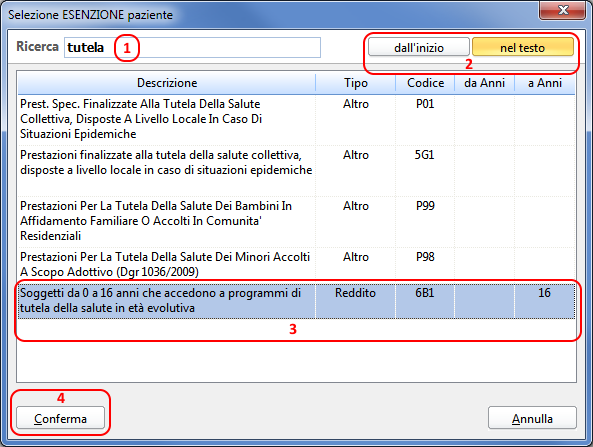Image resolution: width=593 pixels, height=447 pixels.
Task: Select the Minori Accolti A Scopo Adottivo row
Action: point(296,264)
